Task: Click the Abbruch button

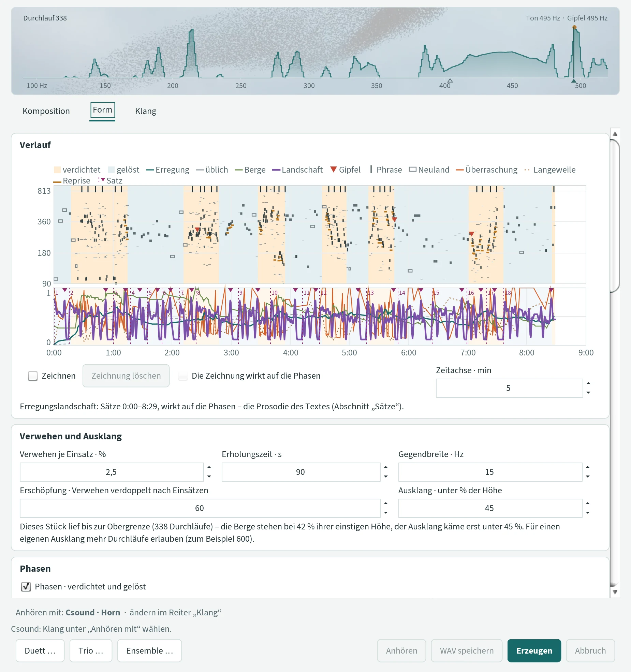Action: [x=590, y=651]
